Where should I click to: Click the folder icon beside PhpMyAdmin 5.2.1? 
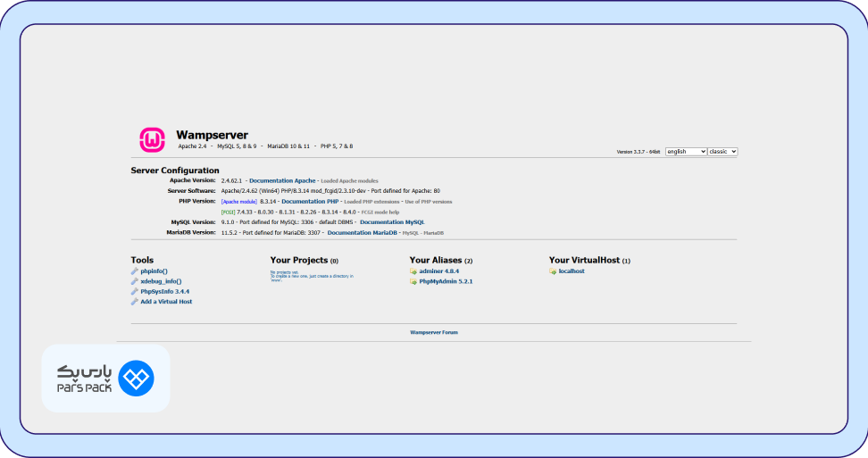point(413,281)
